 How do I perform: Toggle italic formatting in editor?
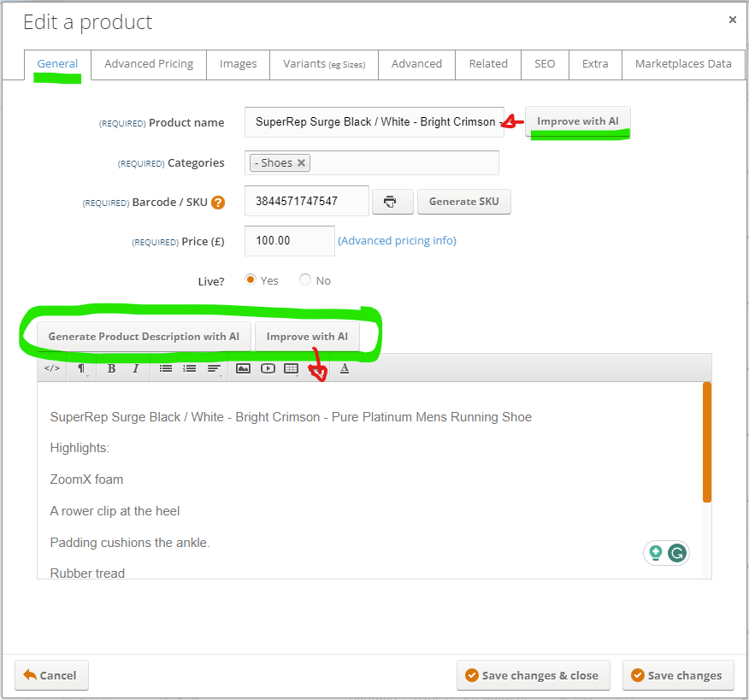[x=136, y=368]
